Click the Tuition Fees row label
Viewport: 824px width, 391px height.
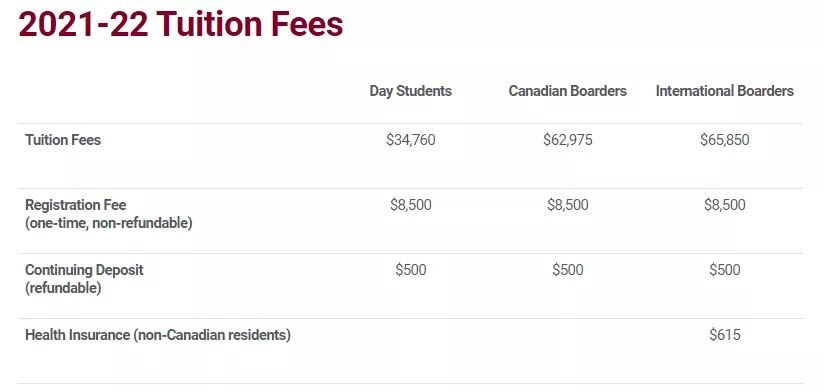tap(63, 140)
